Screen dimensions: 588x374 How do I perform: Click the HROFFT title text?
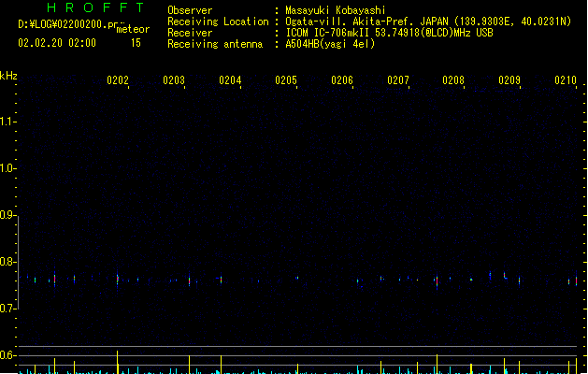(x=95, y=7)
